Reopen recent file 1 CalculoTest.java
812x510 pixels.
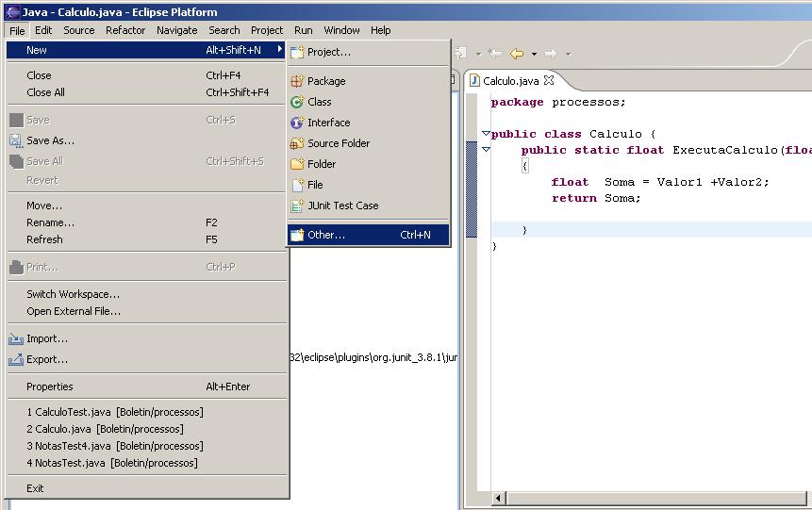147,413
